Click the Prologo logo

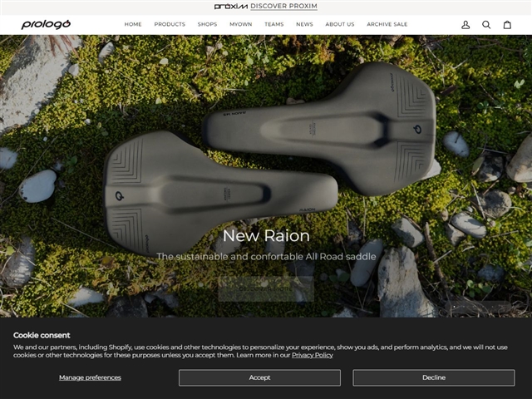[46, 24]
